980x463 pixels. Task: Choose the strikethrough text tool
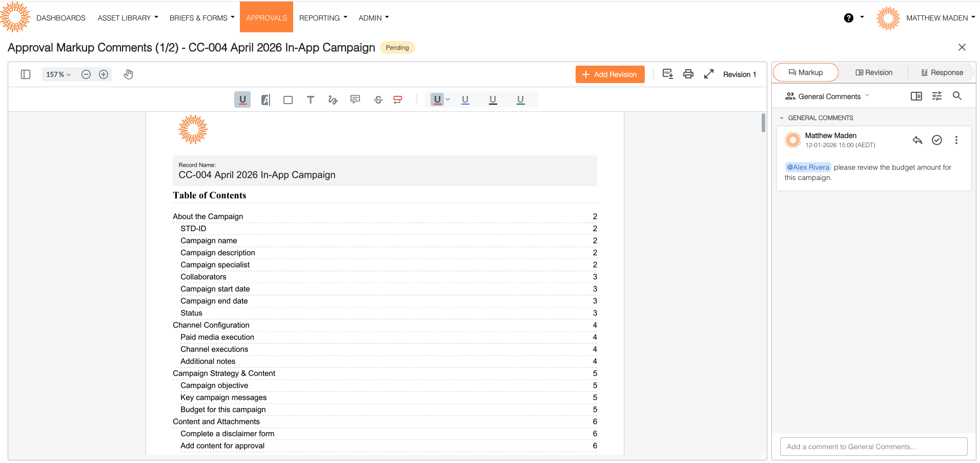tap(378, 100)
